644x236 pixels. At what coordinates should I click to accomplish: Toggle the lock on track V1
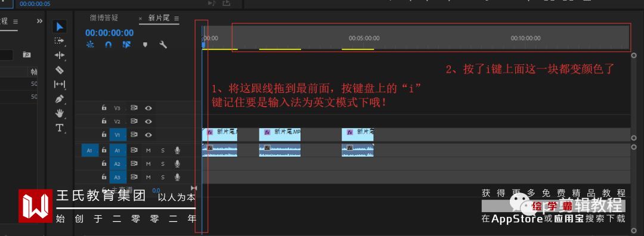[x=104, y=134]
